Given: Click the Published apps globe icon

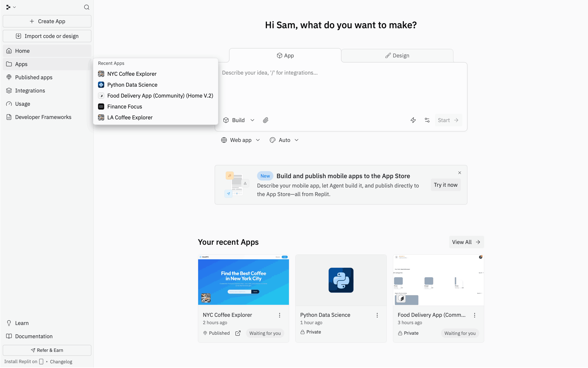Looking at the screenshot, I should pos(9,77).
